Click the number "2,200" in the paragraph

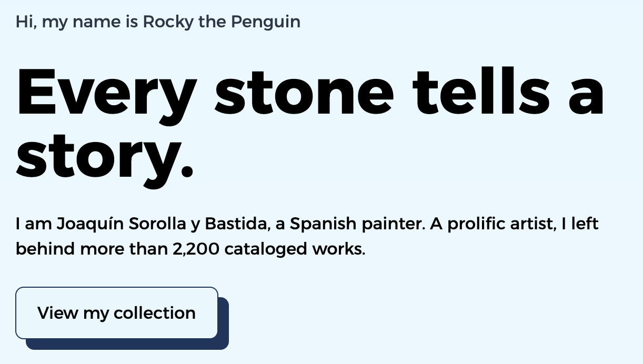pos(195,248)
